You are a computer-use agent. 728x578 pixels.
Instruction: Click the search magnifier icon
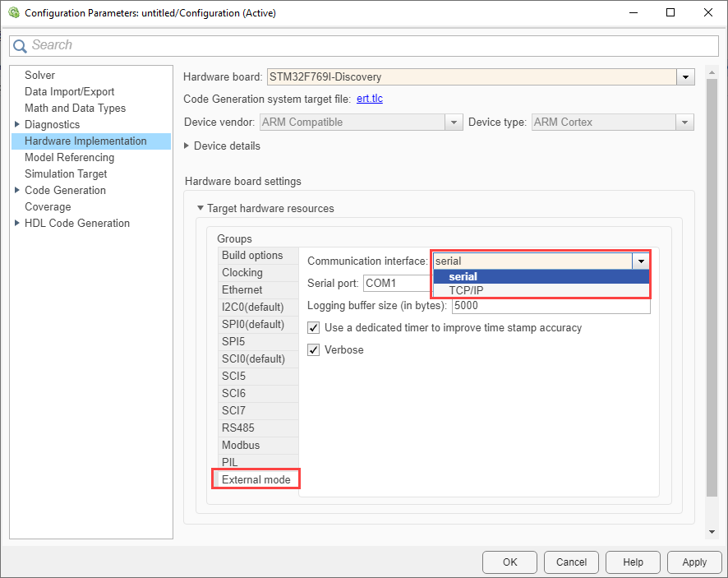[x=21, y=46]
